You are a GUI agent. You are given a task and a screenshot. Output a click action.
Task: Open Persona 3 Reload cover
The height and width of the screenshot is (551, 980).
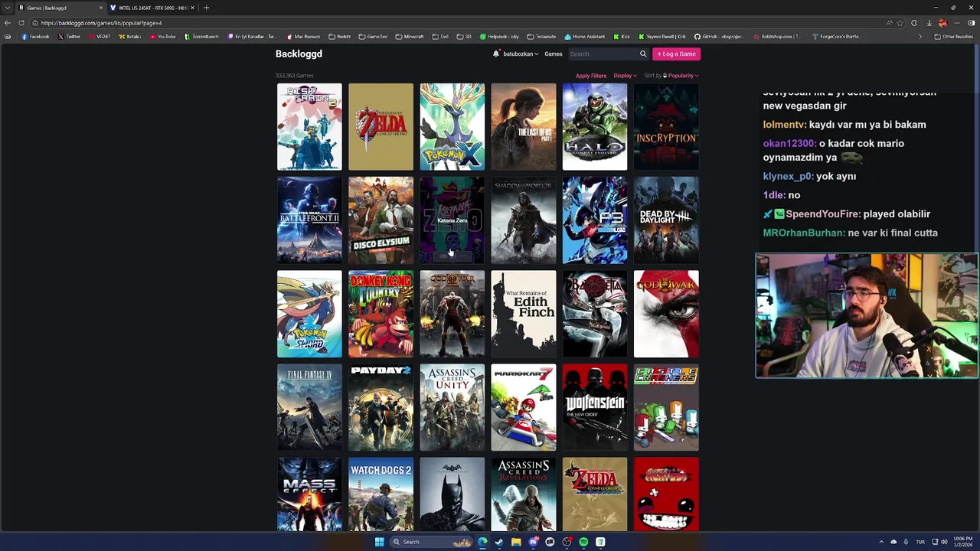point(595,220)
